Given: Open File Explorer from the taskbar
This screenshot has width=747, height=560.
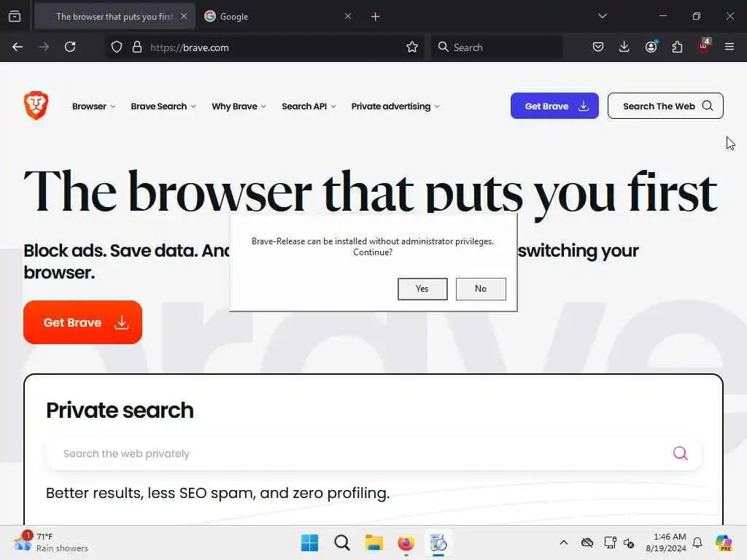Looking at the screenshot, I should (374, 542).
